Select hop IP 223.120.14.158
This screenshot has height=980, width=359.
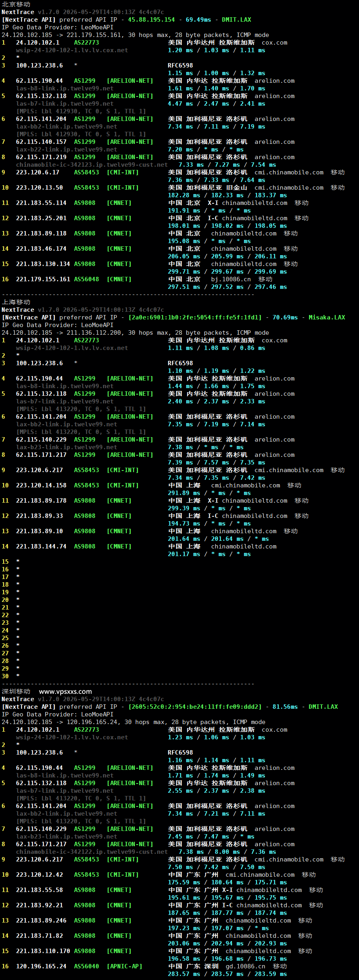(x=41, y=485)
